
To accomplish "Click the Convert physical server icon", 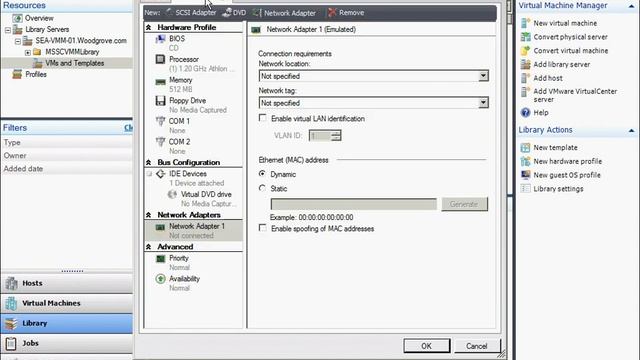I will click(x=525, y=37).
